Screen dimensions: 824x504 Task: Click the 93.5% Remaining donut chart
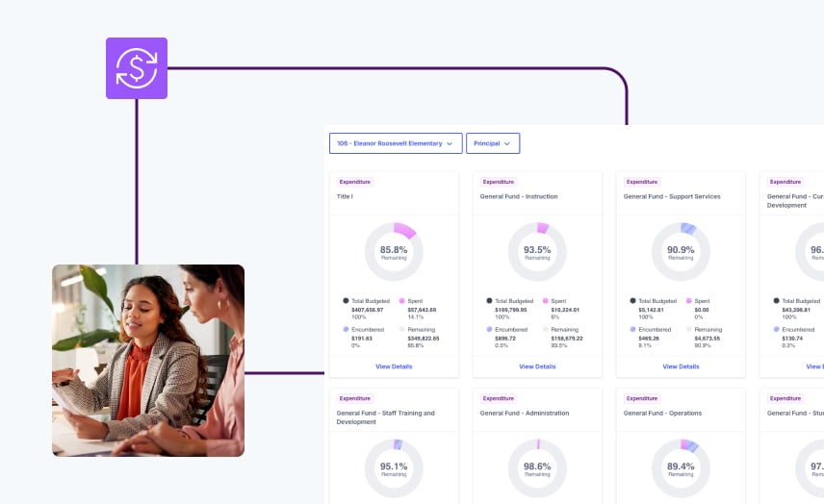click(x=537, y=252)
